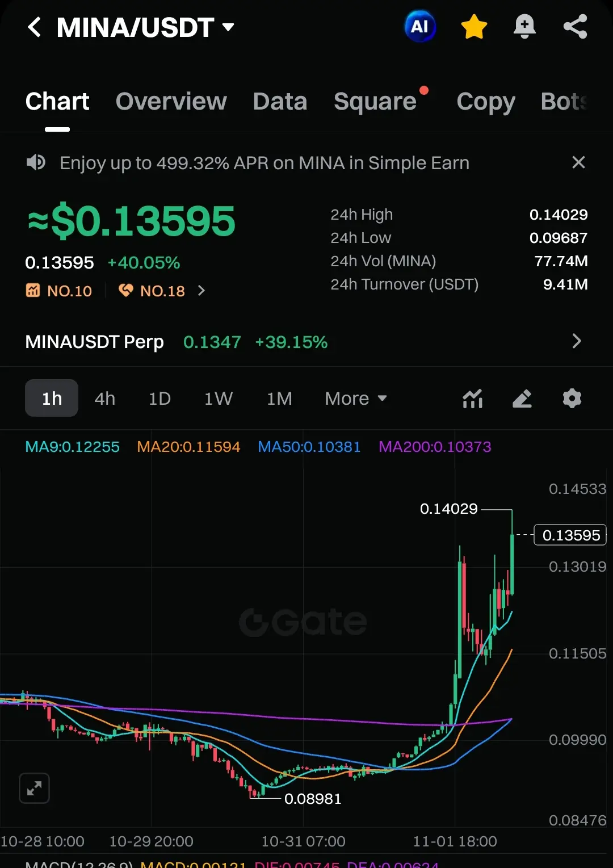The height and width of the screenshot is (868, 613).
Task: Tap the +40.05% change percentage
Action: click(x=144, y=262)
